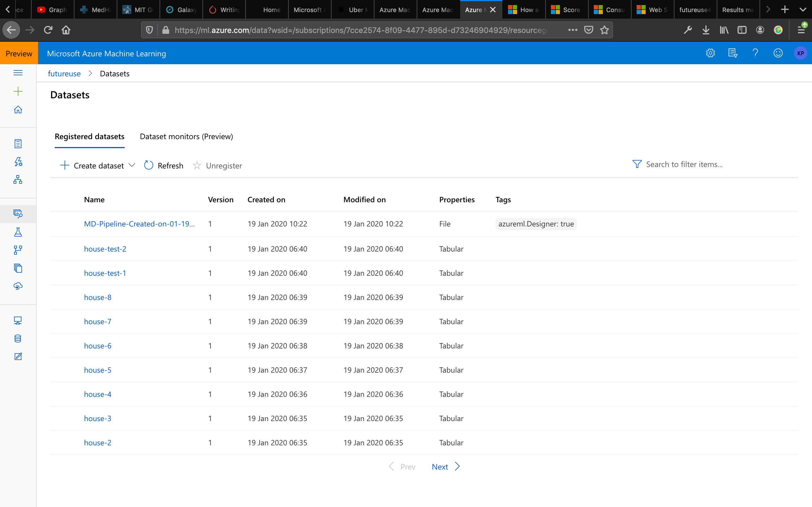The height and width of the screenshot is (507, 812).
Task: Expand the list all tabs chevron
Action: tap(803, 10)
